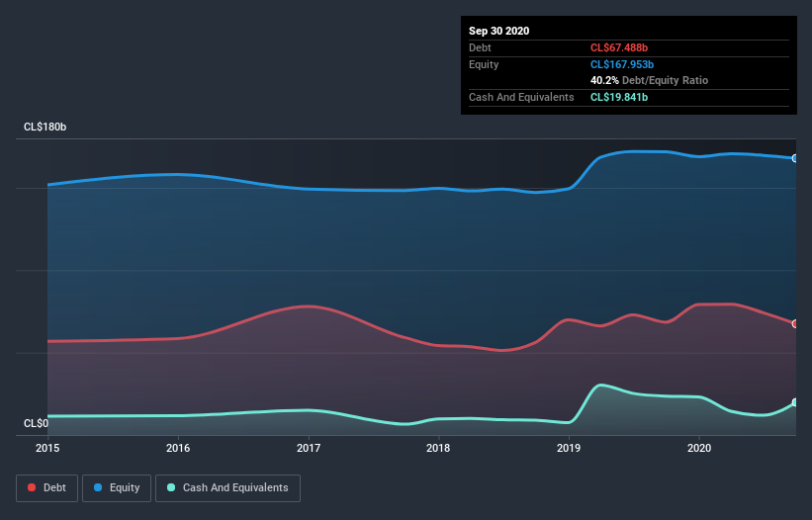
Task: Click the CL$0 y-axis label
Action: point(36,423)
